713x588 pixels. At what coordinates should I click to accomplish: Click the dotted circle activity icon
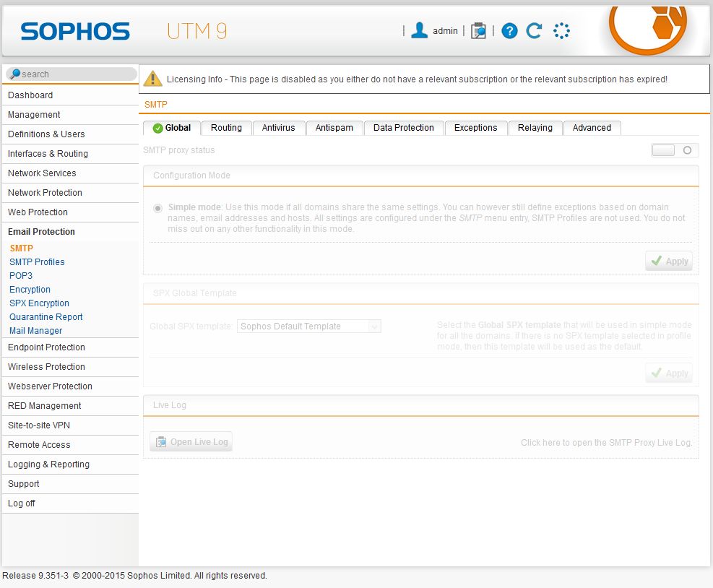coord(561,30)
